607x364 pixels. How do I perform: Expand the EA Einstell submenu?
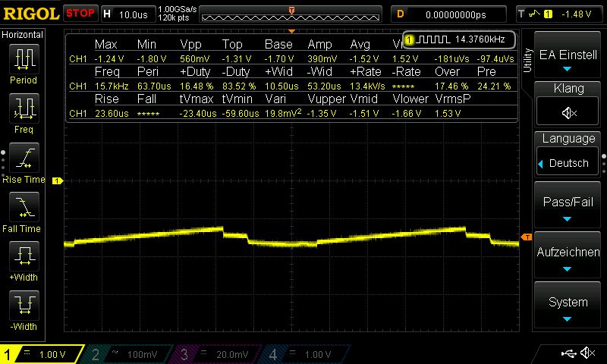click(x=568, y=61)
